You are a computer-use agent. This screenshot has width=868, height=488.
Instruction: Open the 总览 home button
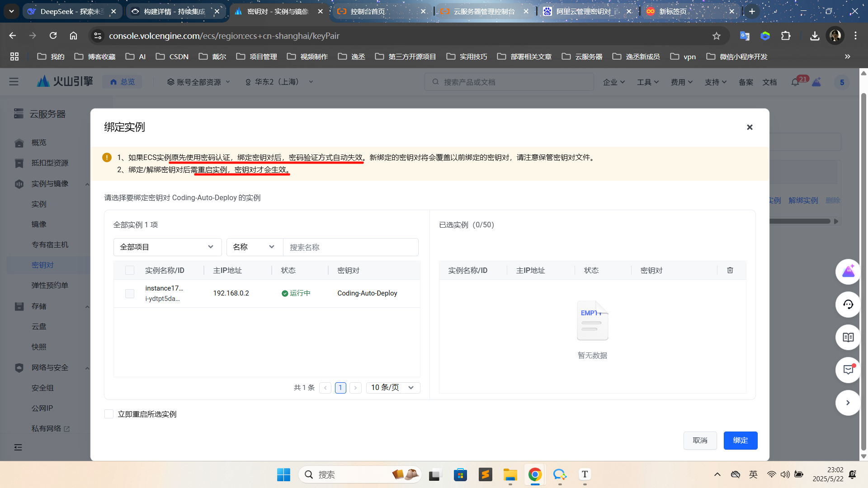123,82
